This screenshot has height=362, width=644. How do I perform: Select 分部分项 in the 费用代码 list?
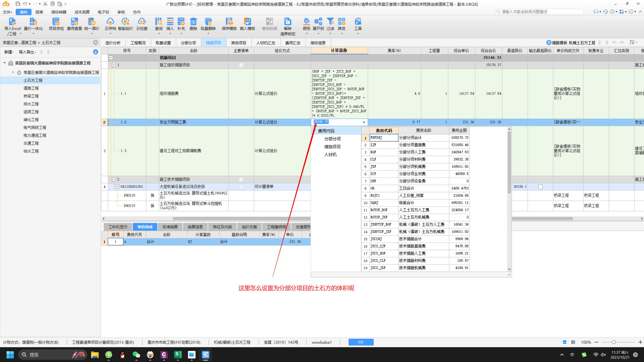pyautogui.click(x=332, y=139)
